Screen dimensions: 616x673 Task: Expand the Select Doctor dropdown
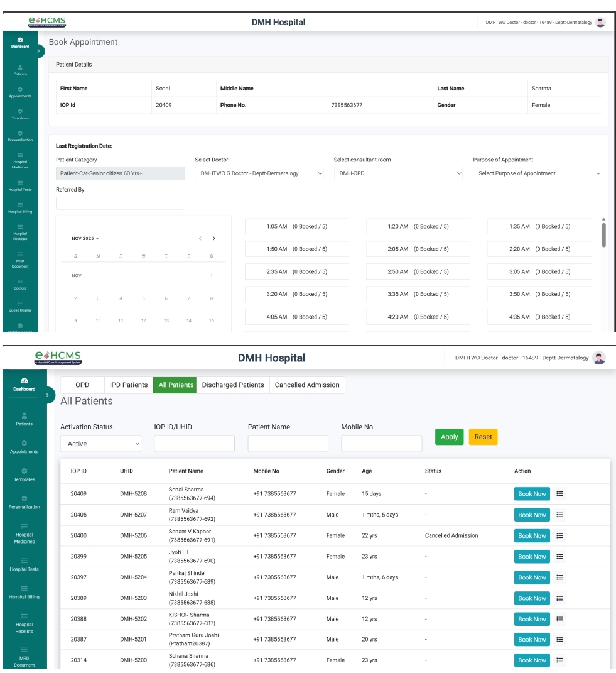pos(259,173)
